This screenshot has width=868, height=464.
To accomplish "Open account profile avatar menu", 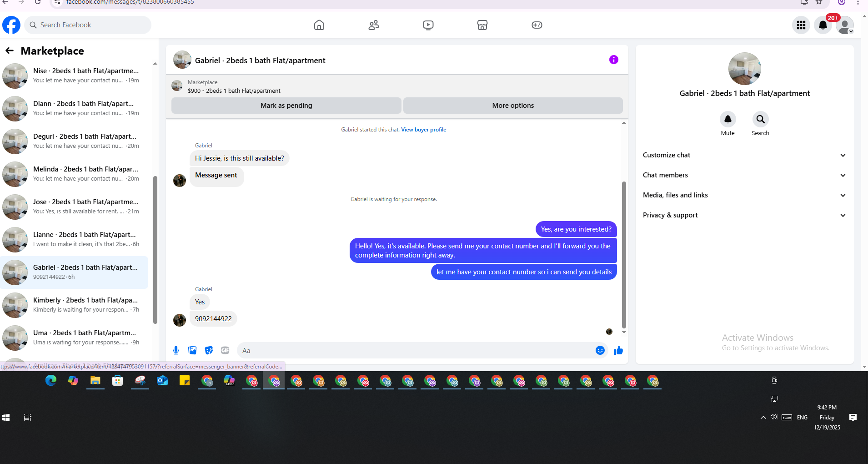I will click(845, 25).
